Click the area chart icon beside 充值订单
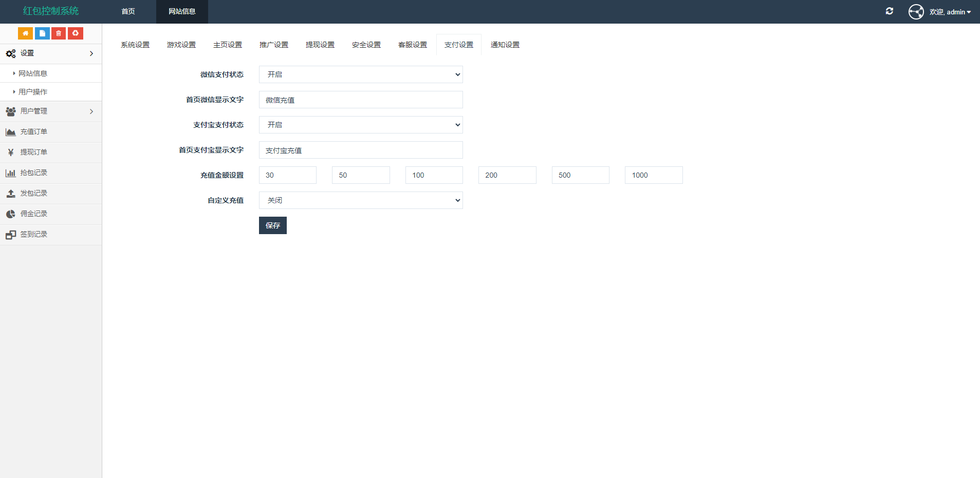 click(x=11, y=132)
